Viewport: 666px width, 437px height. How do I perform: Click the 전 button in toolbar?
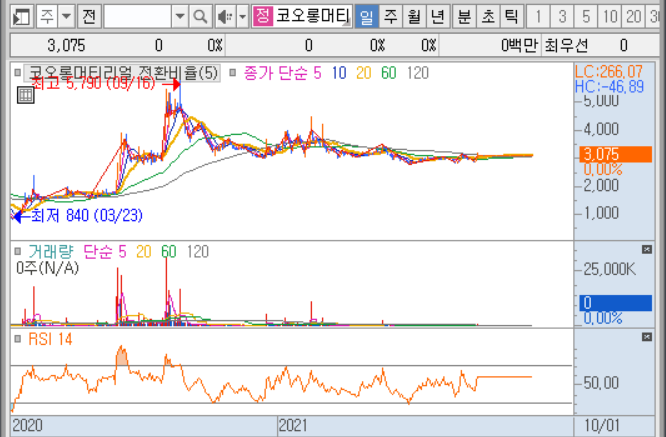click(x=89, y=17)
